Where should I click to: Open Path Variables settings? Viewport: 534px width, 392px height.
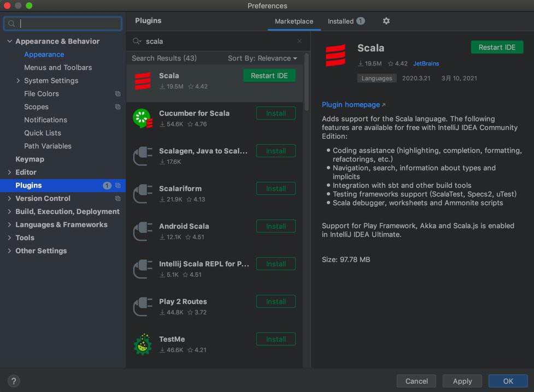tap(48, 146)
